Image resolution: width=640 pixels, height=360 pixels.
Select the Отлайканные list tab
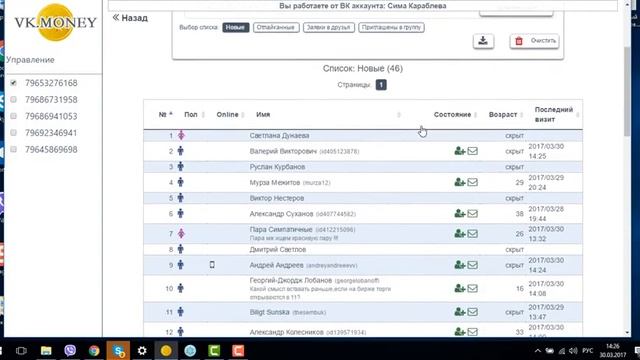[276, 27]
